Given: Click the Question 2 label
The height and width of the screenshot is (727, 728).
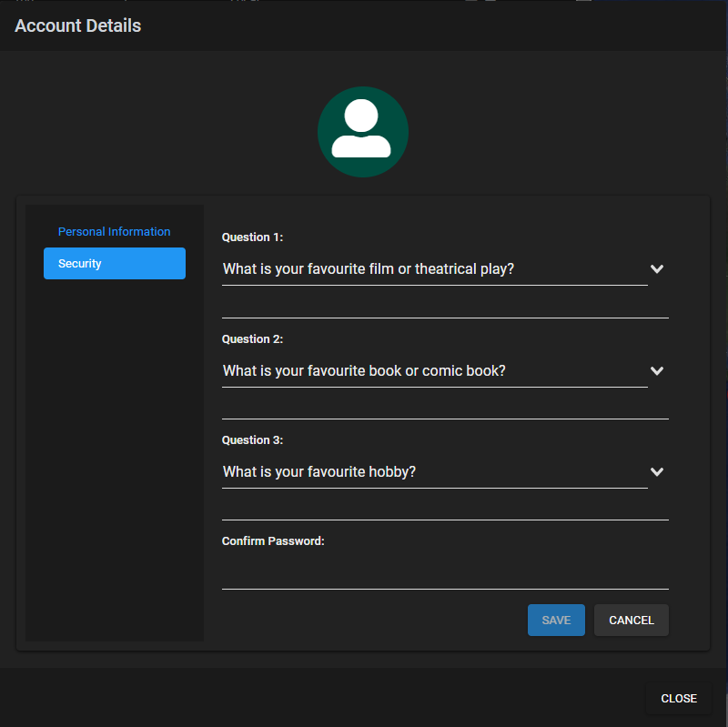Looking at the screenshot, I should (253, 338).
